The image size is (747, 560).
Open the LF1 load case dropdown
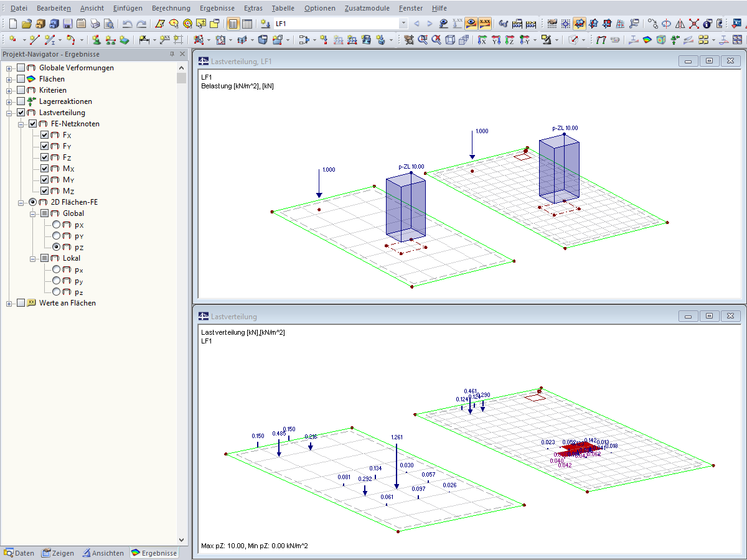[403, 24]
